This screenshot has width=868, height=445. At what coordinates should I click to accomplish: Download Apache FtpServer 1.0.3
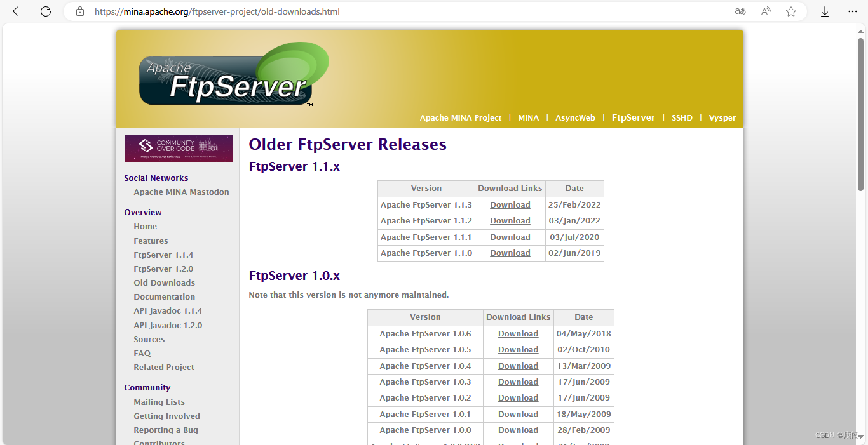click(x=518, y=382)
